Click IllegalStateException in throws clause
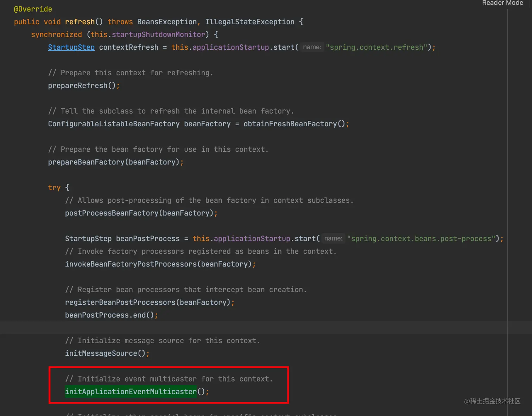 point(250,22)
